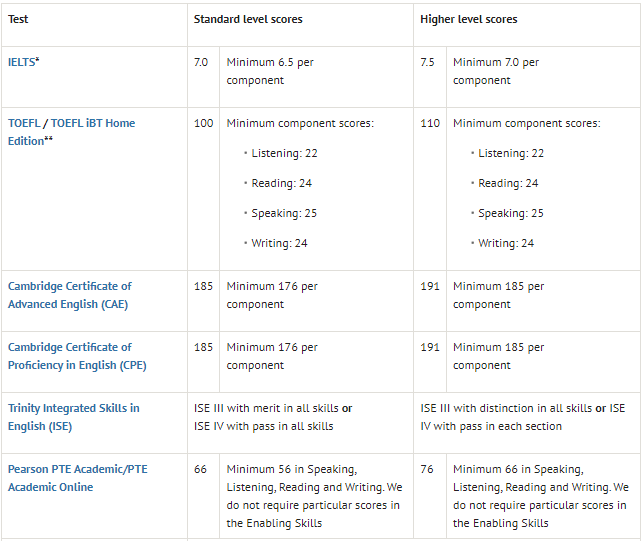
Task: Click 'Speaking: 25' in higher level column
Action: [x=511, y=213]
